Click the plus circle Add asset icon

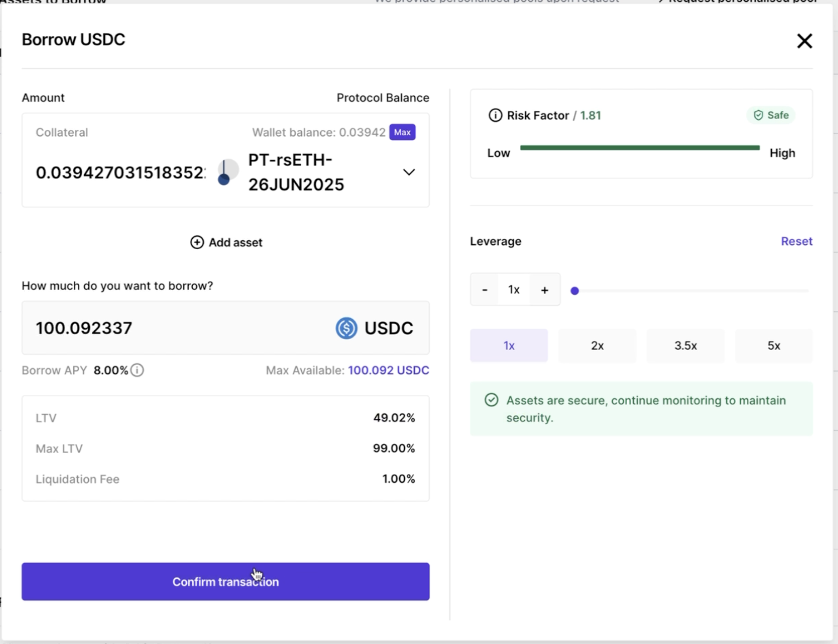point(197,242)
